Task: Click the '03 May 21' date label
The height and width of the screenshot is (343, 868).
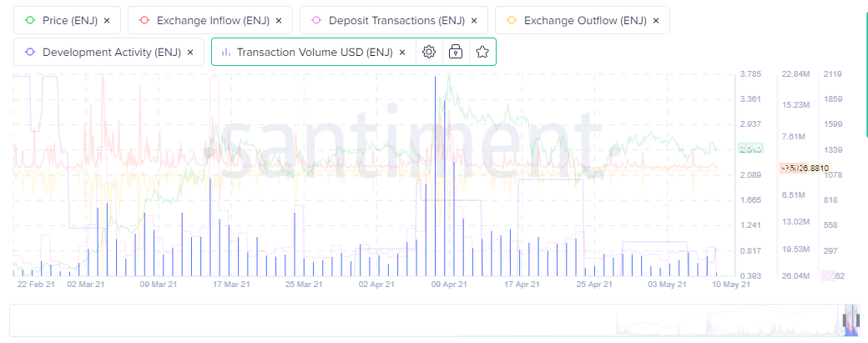Action: pos(667,285)
